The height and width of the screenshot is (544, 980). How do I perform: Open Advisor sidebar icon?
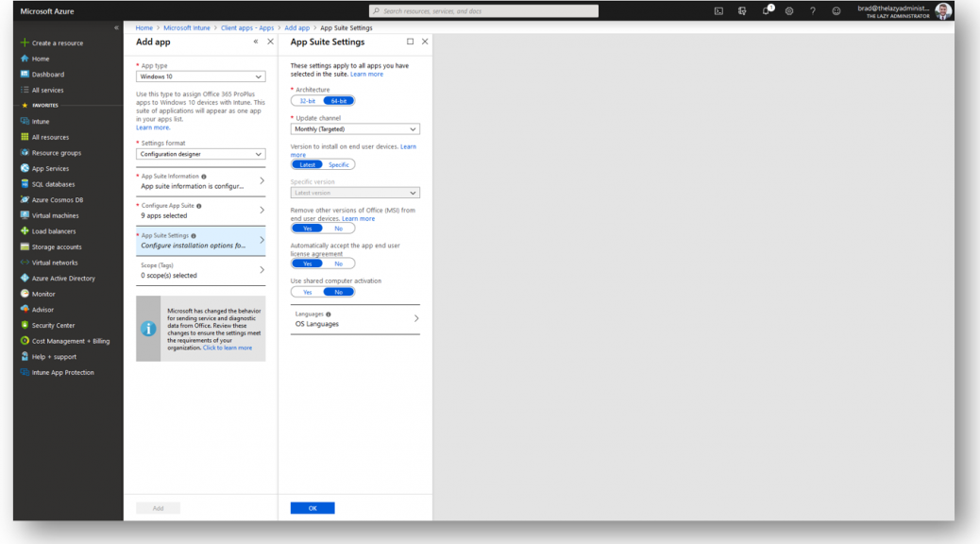[x=25, y=310]
